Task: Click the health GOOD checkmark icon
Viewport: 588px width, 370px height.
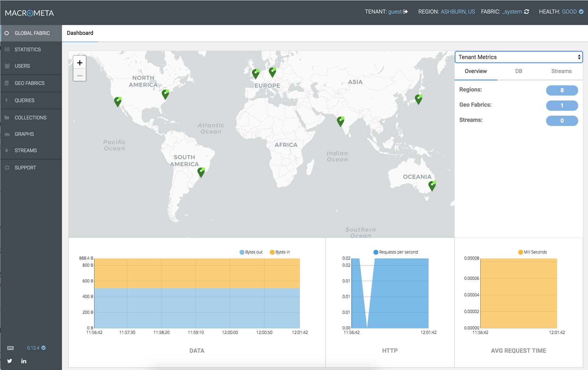Action: tap(581, 12)
